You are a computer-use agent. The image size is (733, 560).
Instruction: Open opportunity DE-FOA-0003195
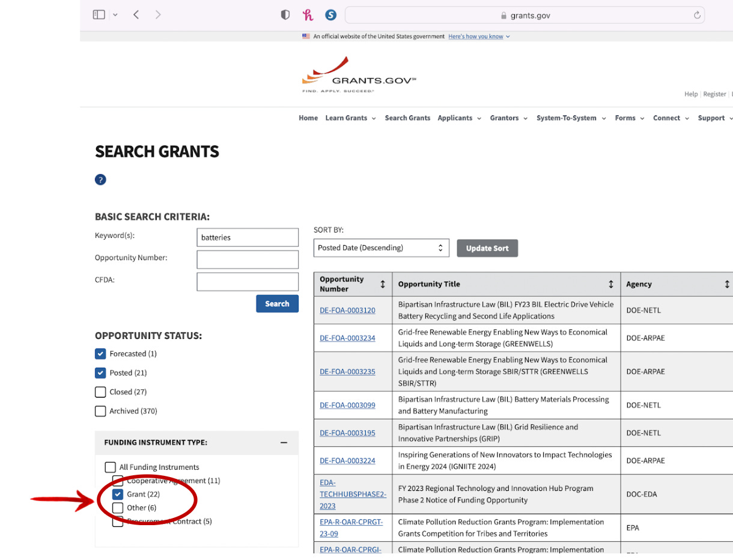pos(347,433)
